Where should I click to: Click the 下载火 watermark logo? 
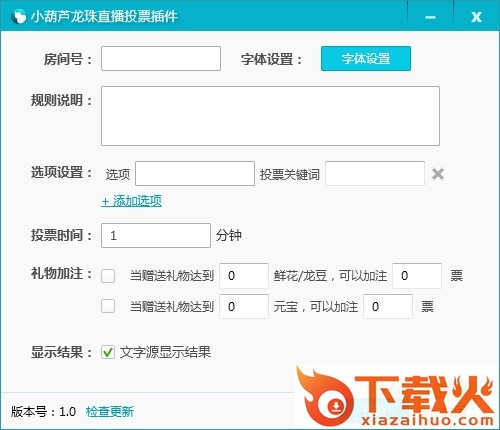tap(395, 397)
